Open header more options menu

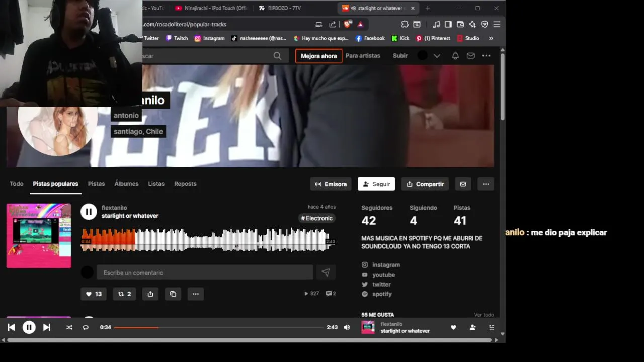(486, 56)
